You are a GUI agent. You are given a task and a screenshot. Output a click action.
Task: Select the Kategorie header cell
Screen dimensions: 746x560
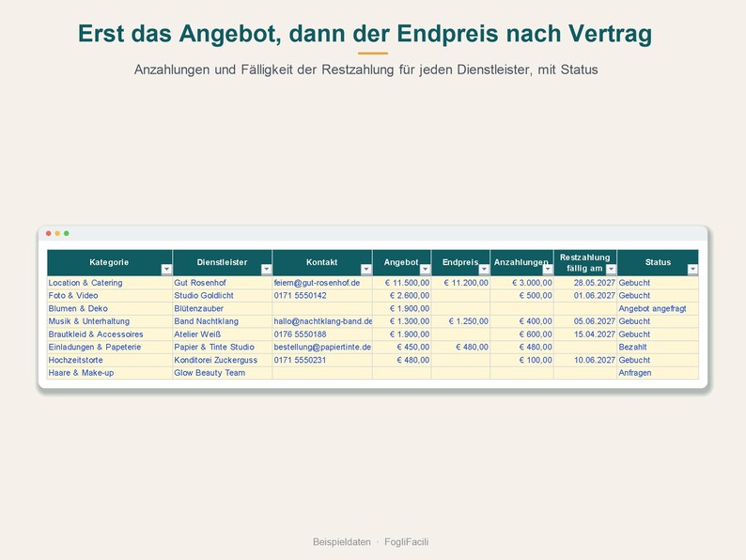110,263
